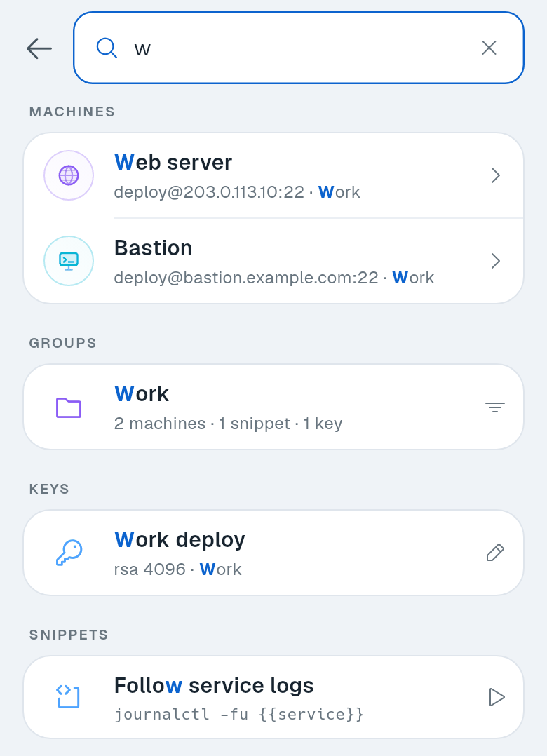Open the "Work" group title
This screenshot has height=756, width=547.
pyautogui.click(x=142, y=394)
